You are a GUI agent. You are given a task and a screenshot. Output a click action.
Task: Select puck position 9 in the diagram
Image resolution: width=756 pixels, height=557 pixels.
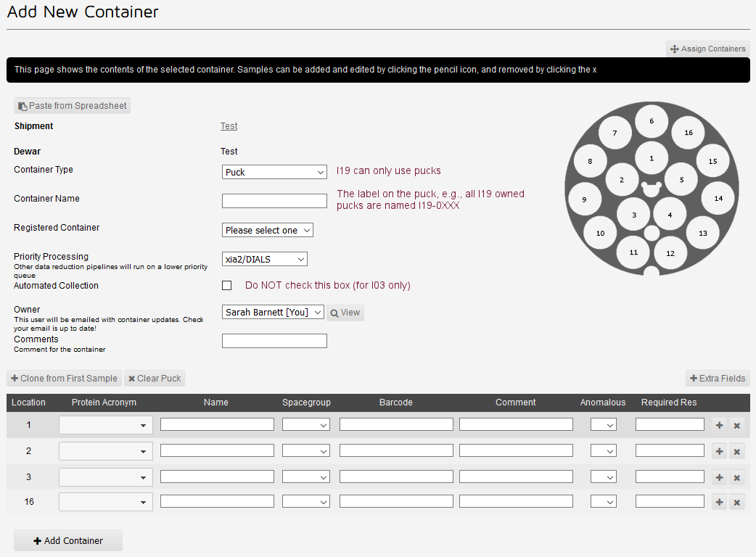click(x=584, y=199)
